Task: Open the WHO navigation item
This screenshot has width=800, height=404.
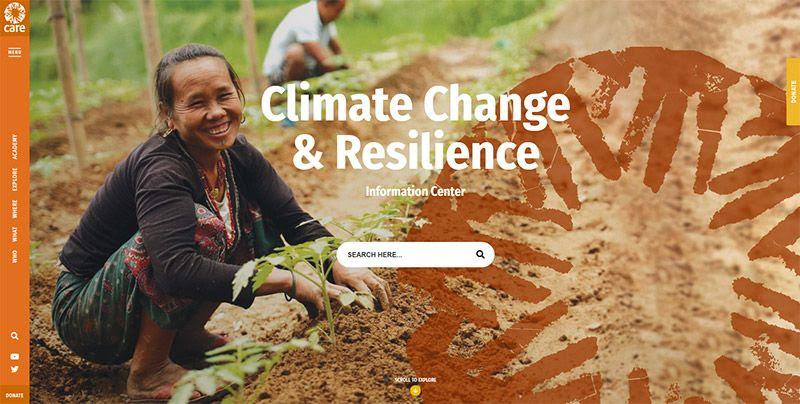Action: point(14,256)
